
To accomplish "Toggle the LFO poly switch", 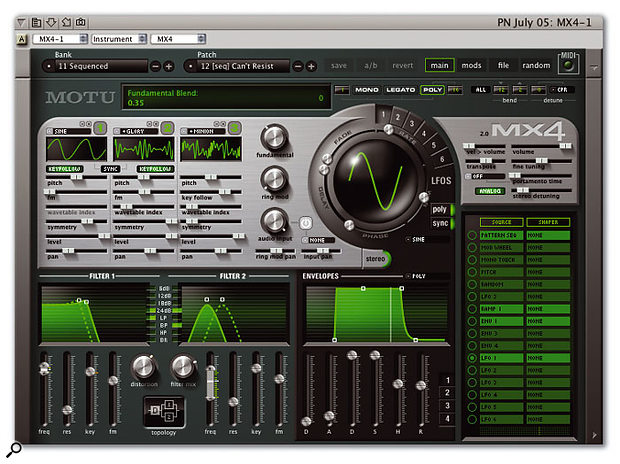I will pos(442,210).
